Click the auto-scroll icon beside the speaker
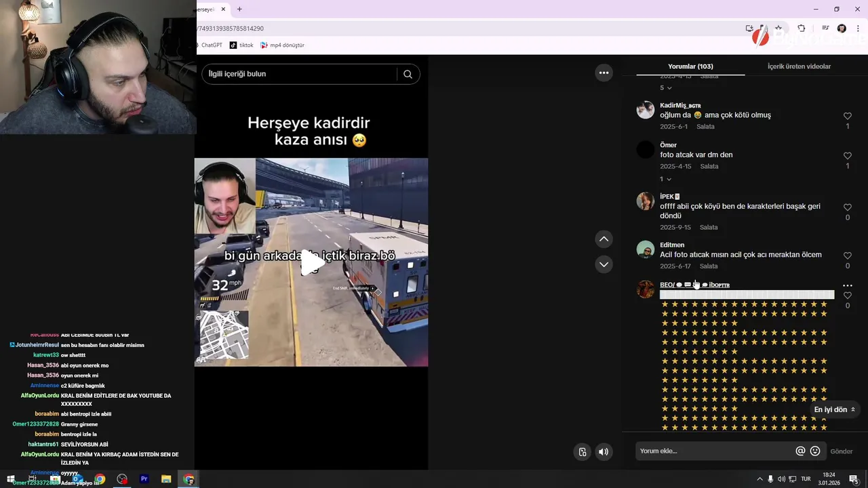 point(582,451)
